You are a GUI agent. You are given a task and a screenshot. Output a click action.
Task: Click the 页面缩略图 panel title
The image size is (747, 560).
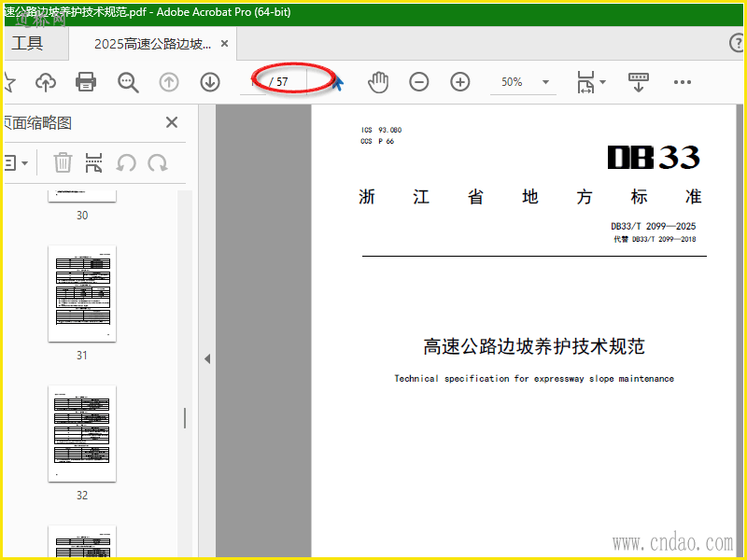pyautogui.click(x=38, y=123)
